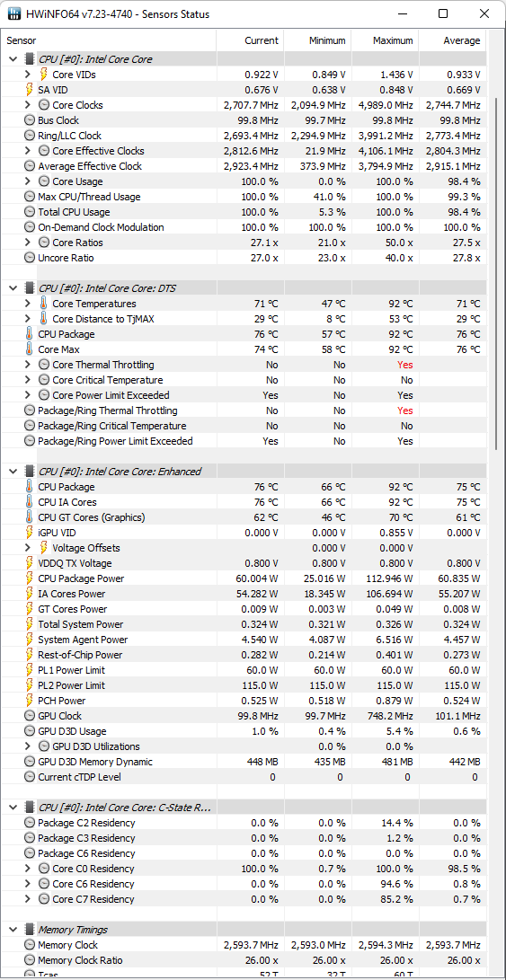The width and height of the screenshot is (506, 980).
Task: Expand the Core Usage row
Action: pos(27,181)
